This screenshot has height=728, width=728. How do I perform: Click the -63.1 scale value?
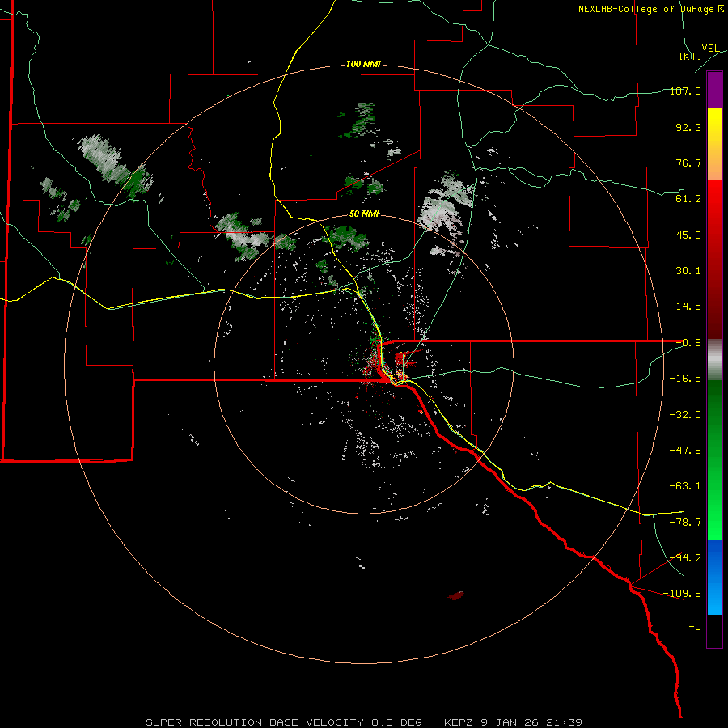pyautogui.click(x=685, y=485)
